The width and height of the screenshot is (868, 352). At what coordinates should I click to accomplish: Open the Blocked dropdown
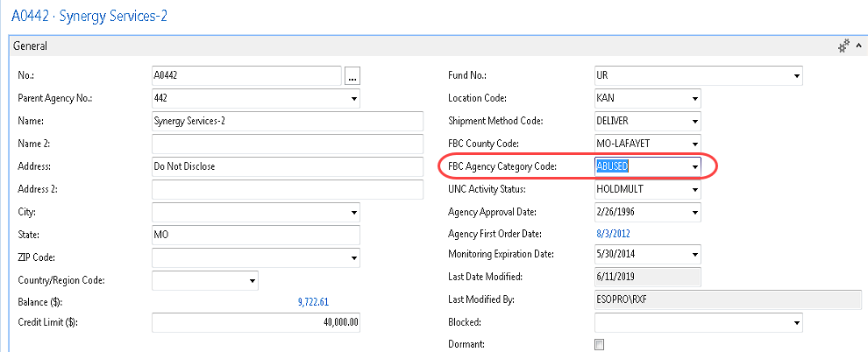tap(796, 323)
